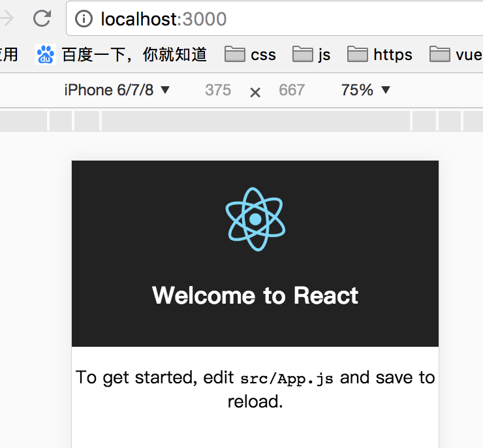483x448 pixels.
Task: Click the 667 viewport height field
Action: [x=292, y=90]
